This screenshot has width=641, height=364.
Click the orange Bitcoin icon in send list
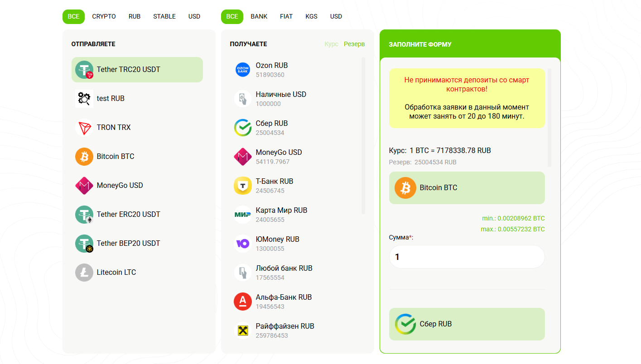tap(84, 157)
